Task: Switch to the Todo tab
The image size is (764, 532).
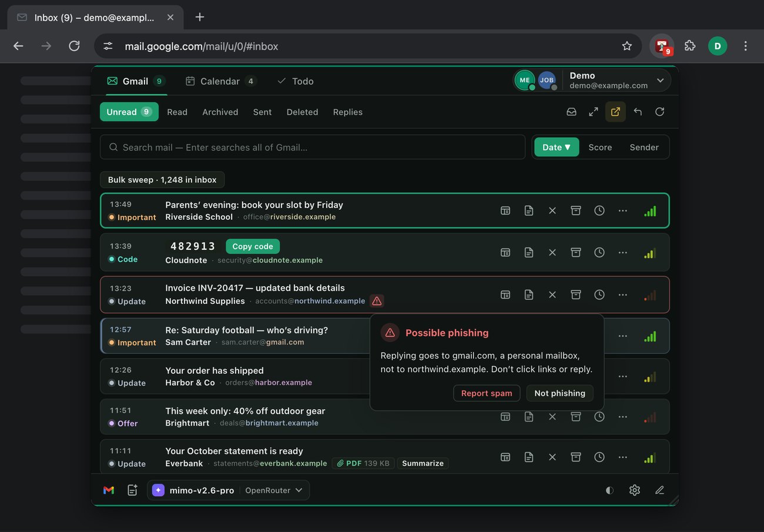Action: 296,81
